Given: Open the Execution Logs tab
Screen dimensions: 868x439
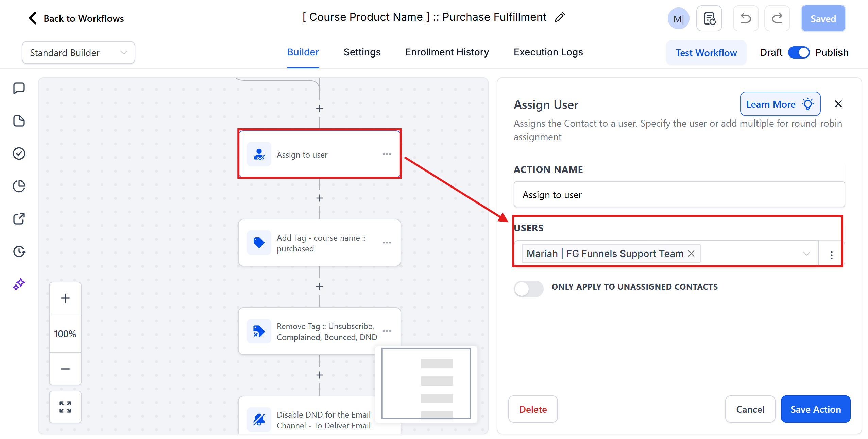Looking at the screenshot, I should pyautogui.click(x=548, y=52).
